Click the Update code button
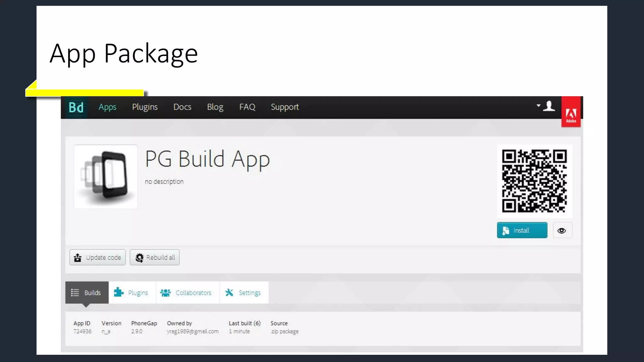 click(97, 258)
